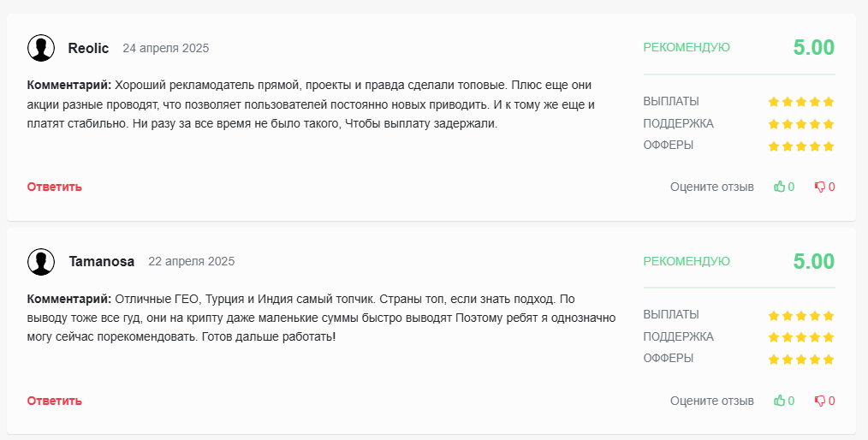Click Выплаты star rating in Reolic's review
The height and width of the screenshot is (440, 868).
(x=801, y=102)
